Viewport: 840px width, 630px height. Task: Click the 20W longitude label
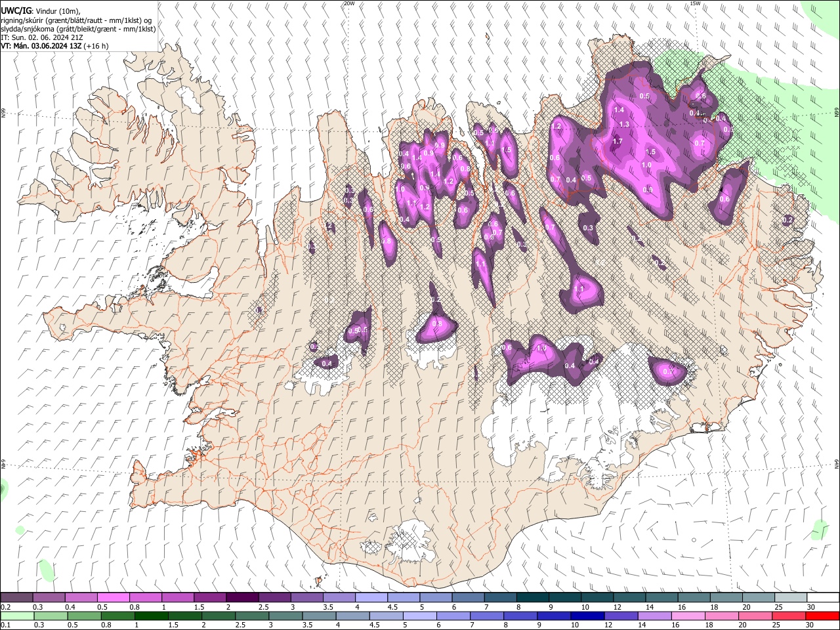pyautogui.click(x=349, y=3)
